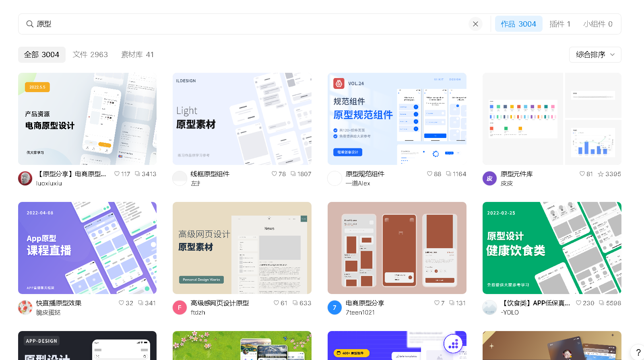Click the copy icon beside 633
Screen dimensions: 644x360
pyautogui.click(x=295, y=303)
